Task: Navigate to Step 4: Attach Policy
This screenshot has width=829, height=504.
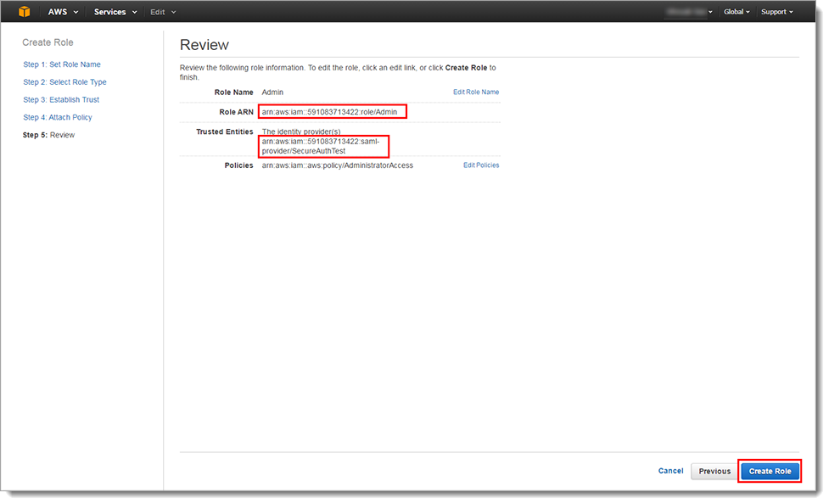Action: pos(58,118)
